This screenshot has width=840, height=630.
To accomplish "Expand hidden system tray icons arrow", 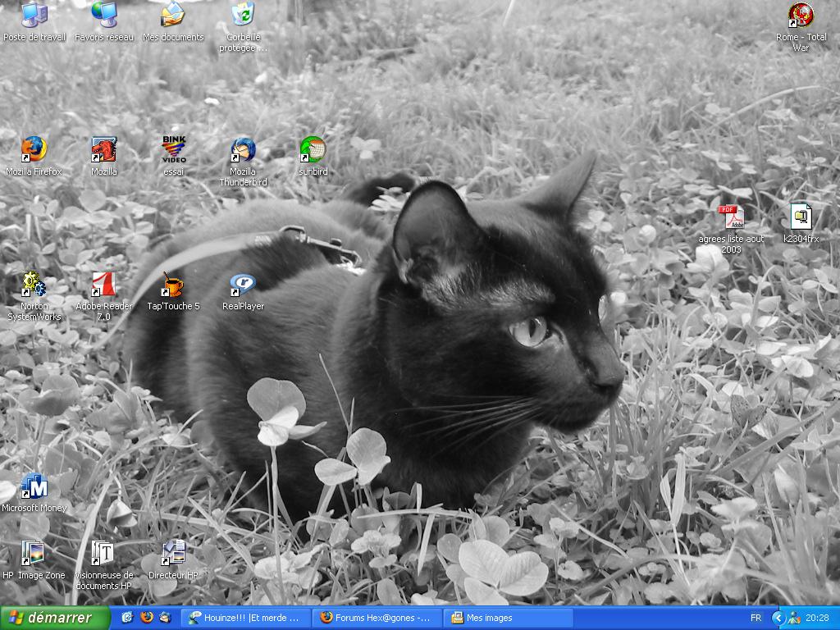I will tap(778, 618).
